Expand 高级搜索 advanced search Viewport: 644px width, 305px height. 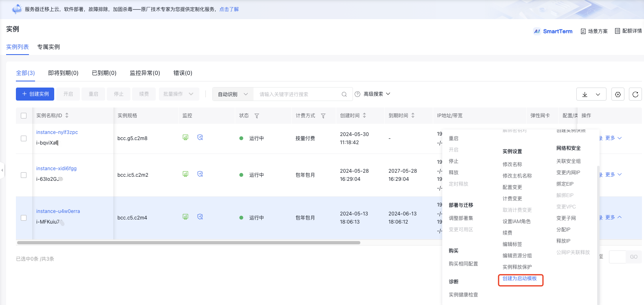tap(377, 94)
